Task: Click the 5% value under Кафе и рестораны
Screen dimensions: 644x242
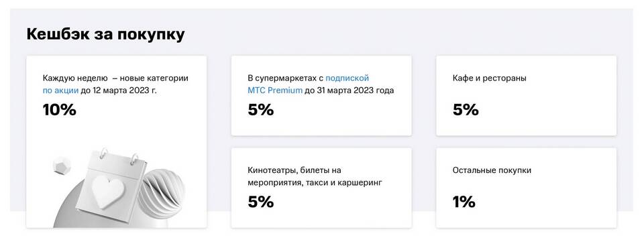Action: point(466,110)
